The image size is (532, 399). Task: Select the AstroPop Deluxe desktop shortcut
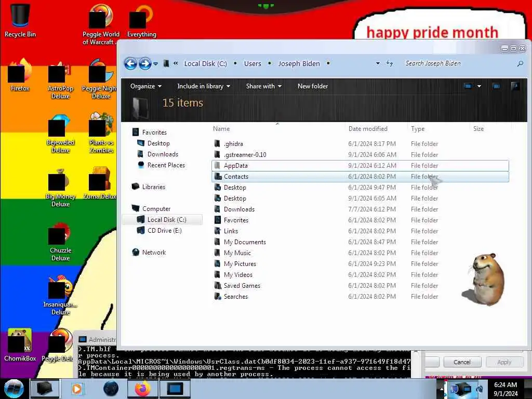coord(60,79)
